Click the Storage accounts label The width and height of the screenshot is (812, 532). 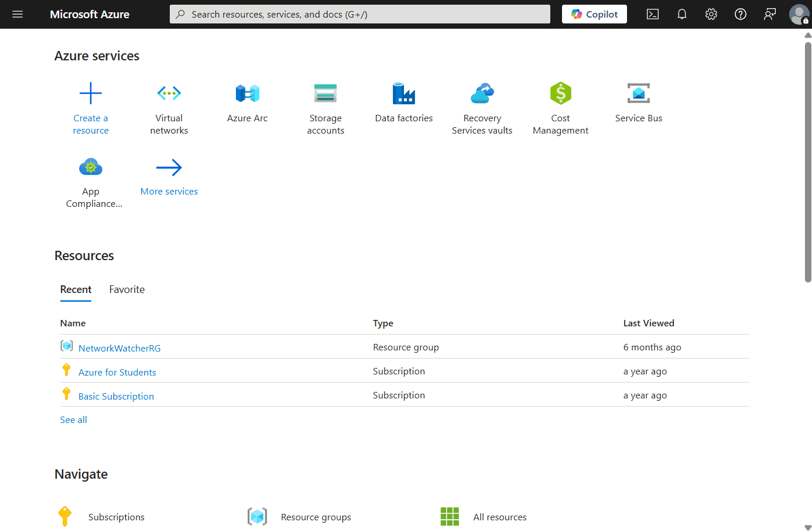tap(326, 124)
